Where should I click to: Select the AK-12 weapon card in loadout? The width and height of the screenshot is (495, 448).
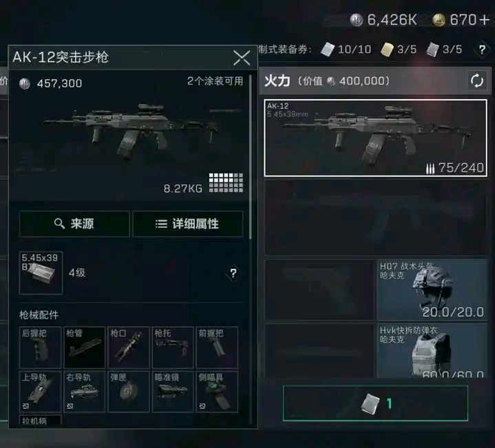376,138
